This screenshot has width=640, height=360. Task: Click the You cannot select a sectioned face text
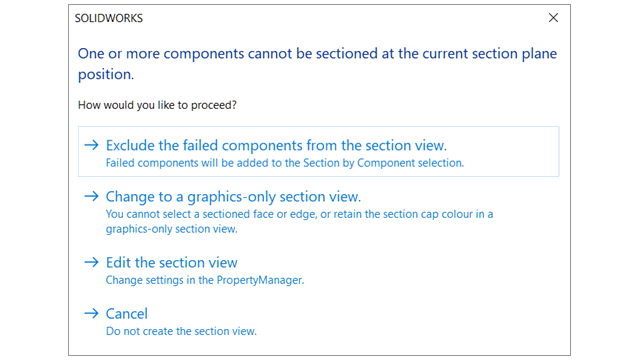click(299, 214)
